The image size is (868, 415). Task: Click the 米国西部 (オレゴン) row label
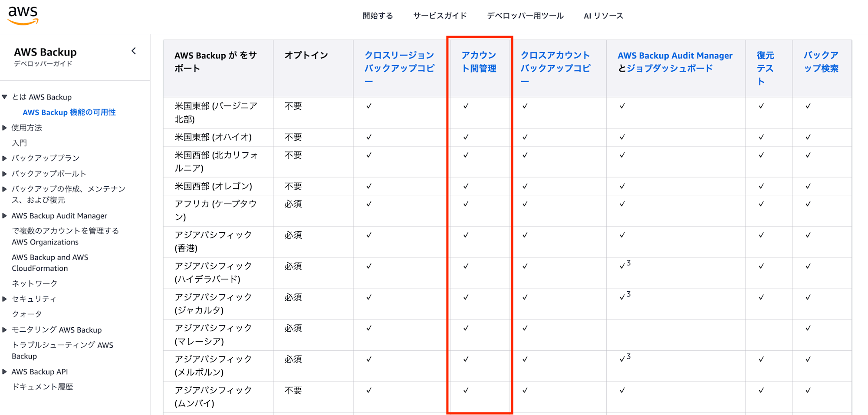213,186
